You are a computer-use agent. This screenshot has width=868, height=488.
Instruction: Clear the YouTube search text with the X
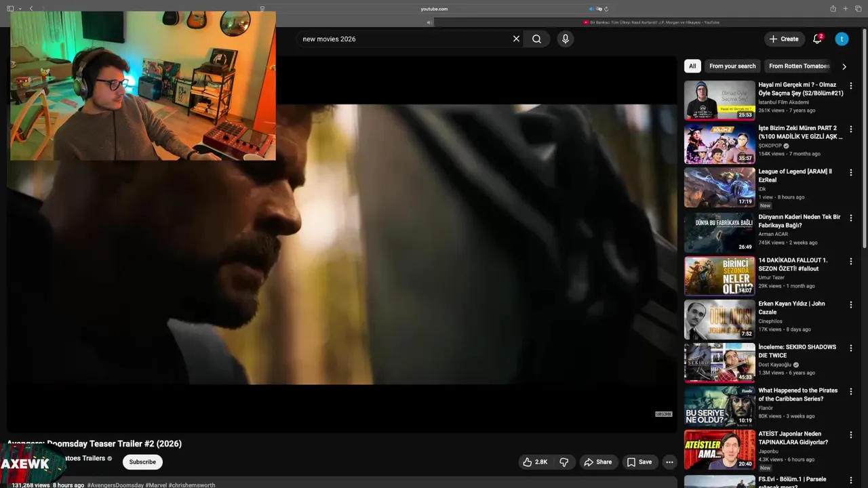tap(516, 39)
